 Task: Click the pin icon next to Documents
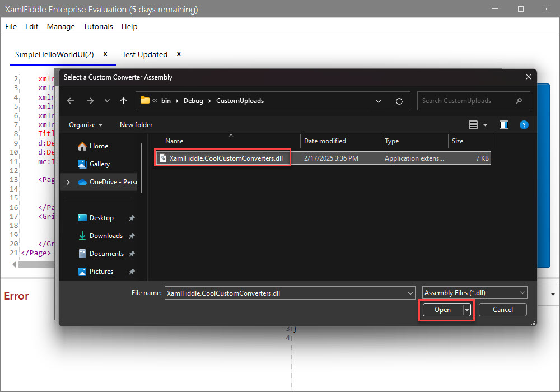click(132, 254)
